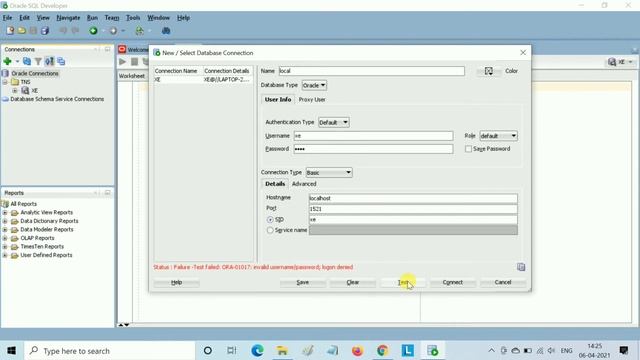Click the Connect button

453,282
